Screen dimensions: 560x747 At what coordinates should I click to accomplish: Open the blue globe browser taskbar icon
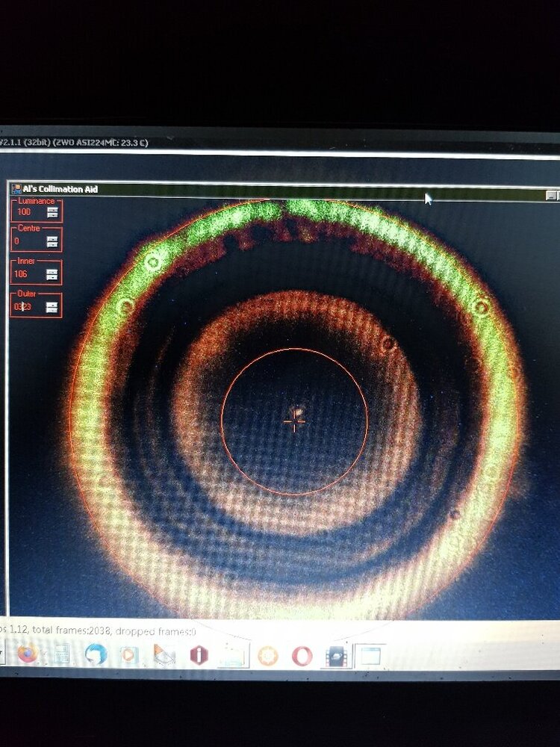[x=96, y=654]
